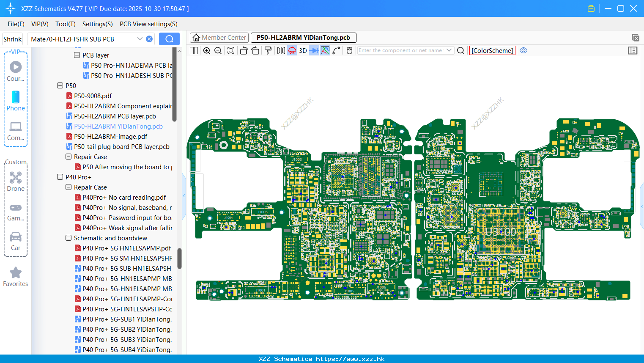
Task: Rotate the board clockwise
Action: coord(255,50)
